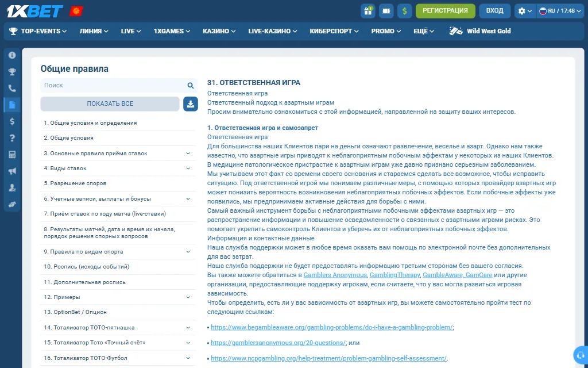
Task: Click the Kyrgyzstan flag icon
Action: pos(76,11)
